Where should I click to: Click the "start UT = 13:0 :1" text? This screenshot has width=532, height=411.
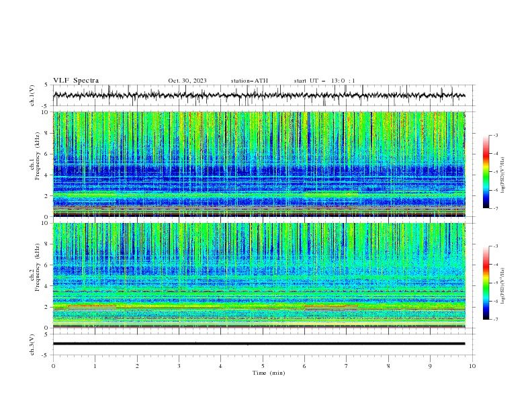324,81
